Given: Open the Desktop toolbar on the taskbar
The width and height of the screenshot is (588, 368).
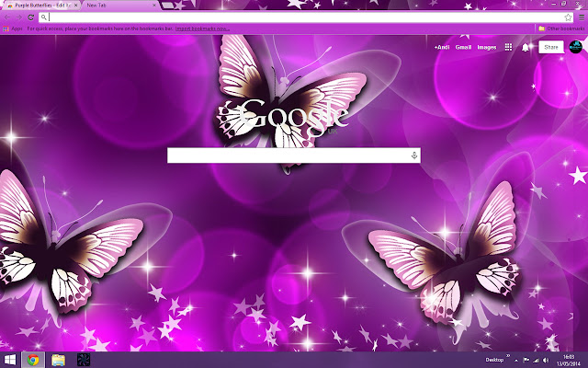Looking at the screenshot, I should [494, 360].
